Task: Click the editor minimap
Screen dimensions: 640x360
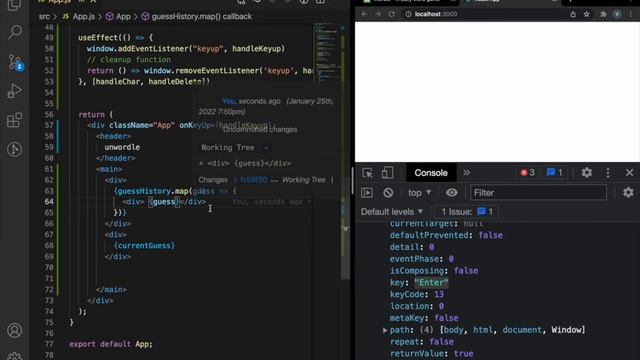Action: tap(326, 53)
